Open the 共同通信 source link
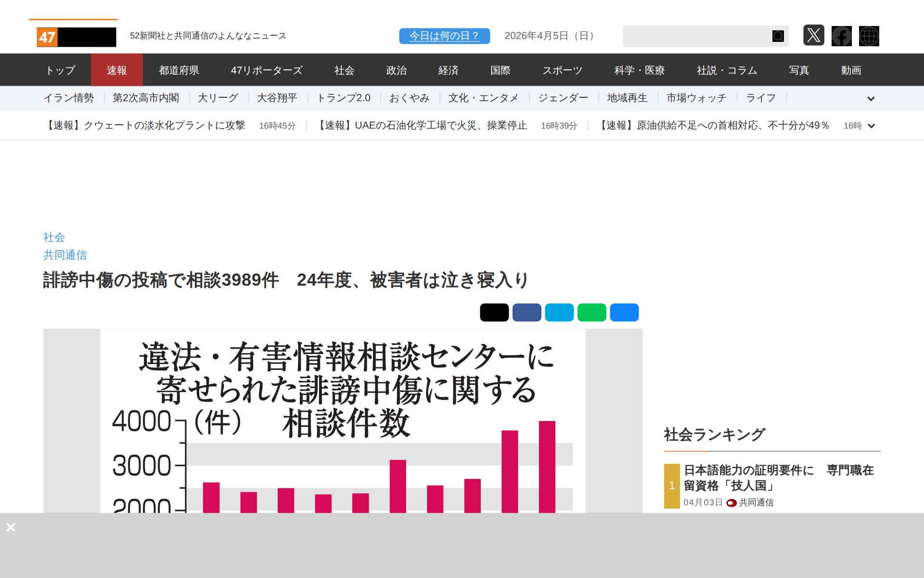This screenshot has width=924, height=578. 65,255
